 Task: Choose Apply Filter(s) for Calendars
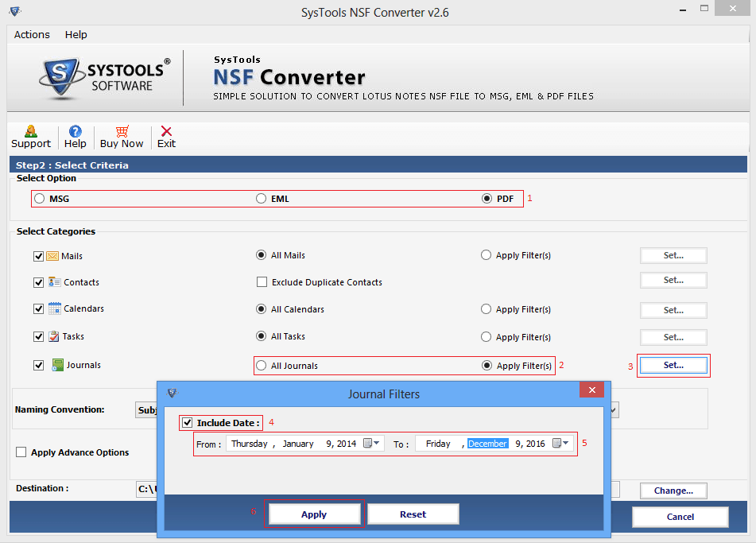486,309
